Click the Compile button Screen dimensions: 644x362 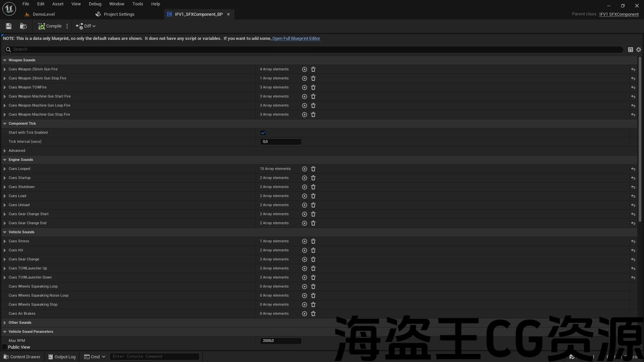50,26
